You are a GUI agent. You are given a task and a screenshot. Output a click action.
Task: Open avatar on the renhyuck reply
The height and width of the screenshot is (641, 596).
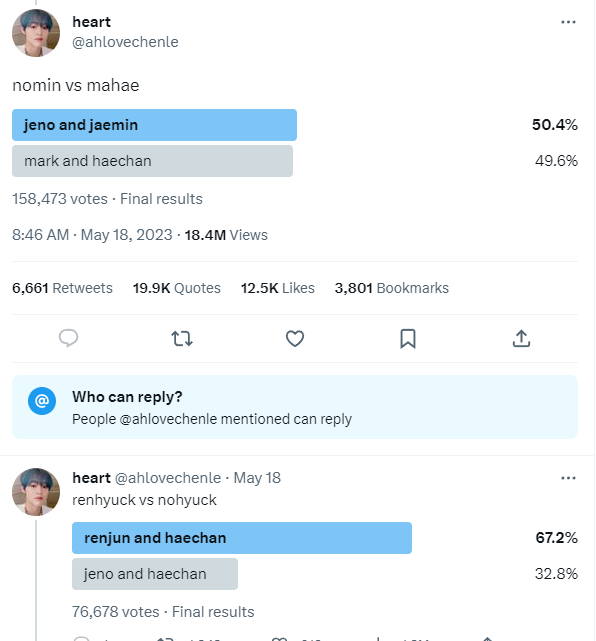[x=36, y=492]
